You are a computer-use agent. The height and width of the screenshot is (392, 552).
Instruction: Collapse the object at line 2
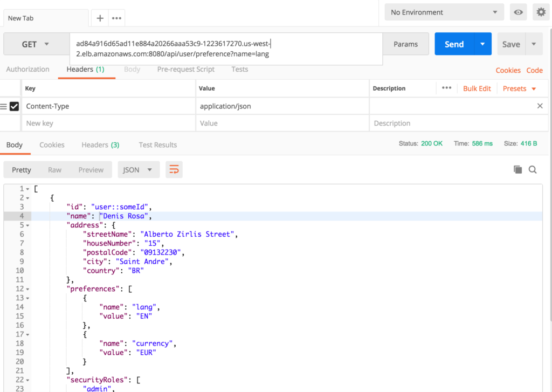[x=27, y=198]
